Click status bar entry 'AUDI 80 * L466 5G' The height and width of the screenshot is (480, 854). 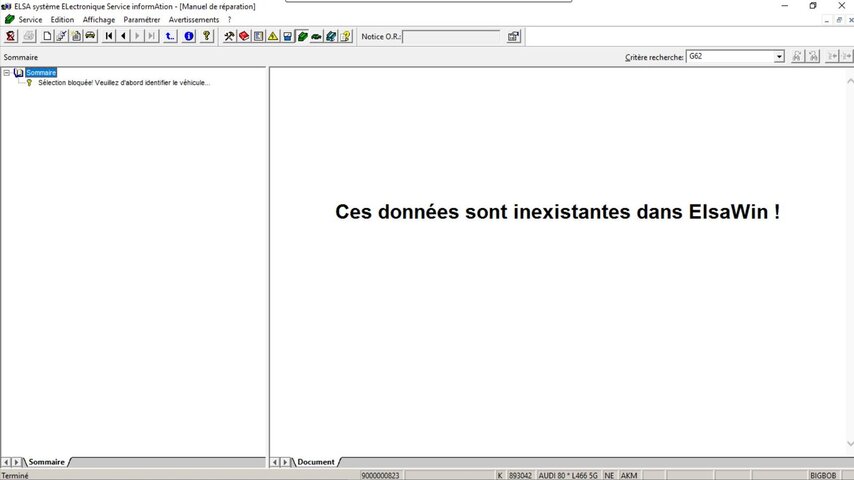568,476
